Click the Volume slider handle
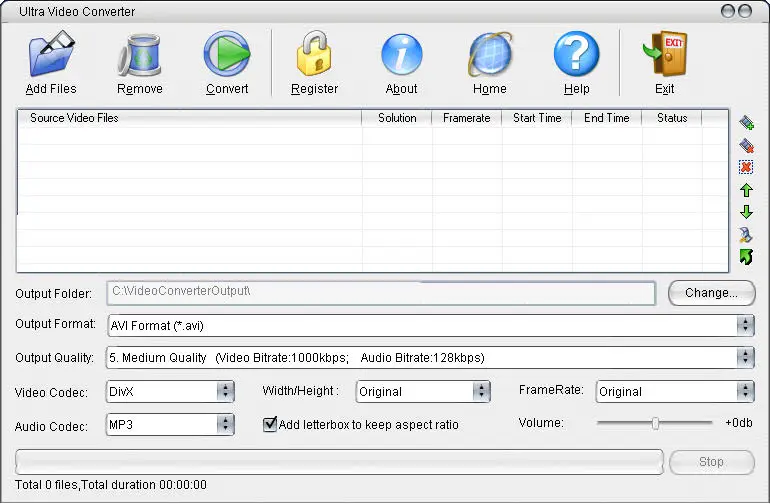 (655, 423)
